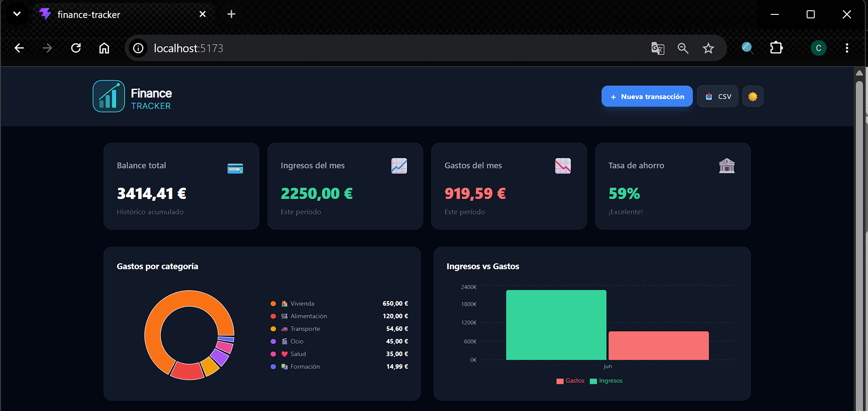The width and height of the screenshot is (868, 411).
Task: Click the cart icon next to Alimentación
Action: tap(284, 316)
